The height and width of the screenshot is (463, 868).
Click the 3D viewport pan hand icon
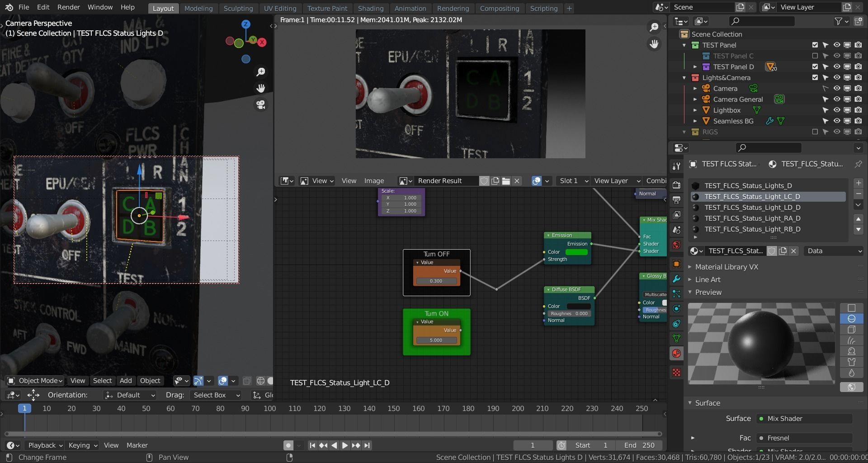pyautogui.click(x=261, y=88)
